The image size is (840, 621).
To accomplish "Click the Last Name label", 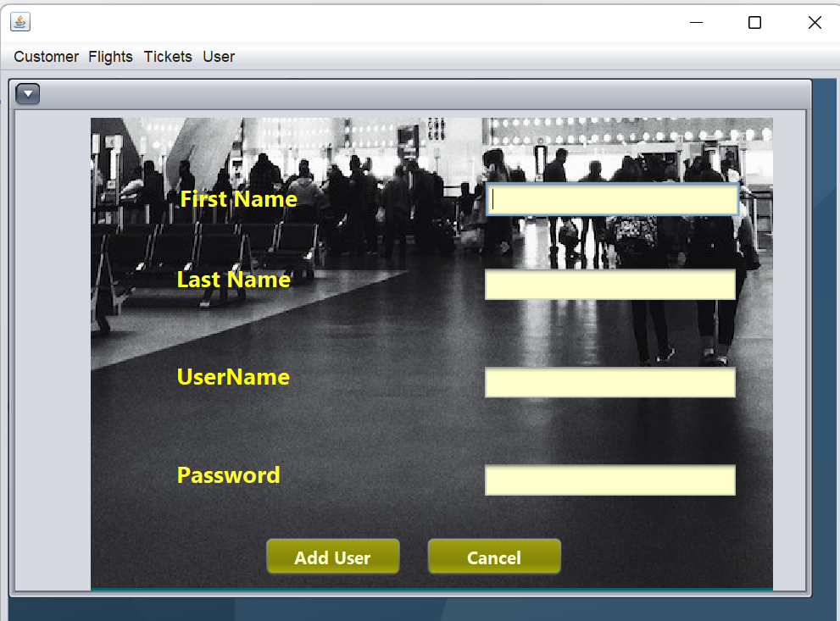I will 234,280.
